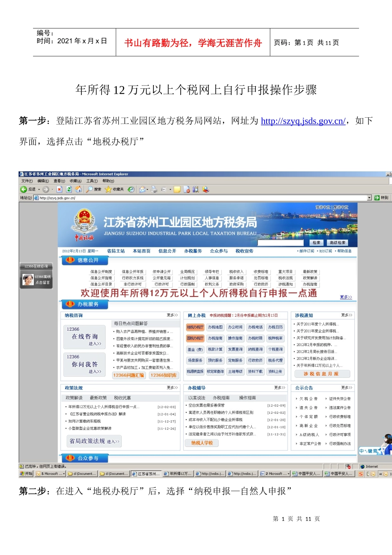The image size is (392, 555).
Task: Open the 文件(F) menu
Action: click(x=27, y=181)
